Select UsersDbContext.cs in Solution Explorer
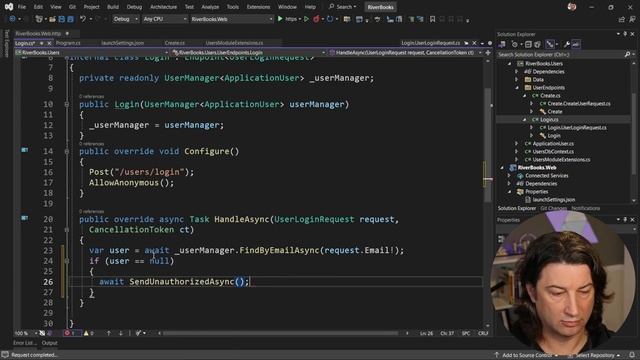Screen dimensions: 640x360 [553, 152]
